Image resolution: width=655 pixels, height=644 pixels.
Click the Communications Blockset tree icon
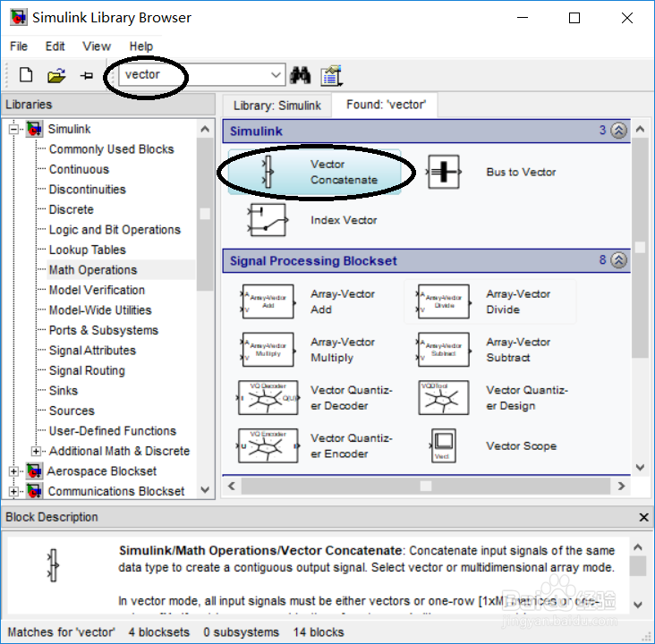[x=34, y=491]
